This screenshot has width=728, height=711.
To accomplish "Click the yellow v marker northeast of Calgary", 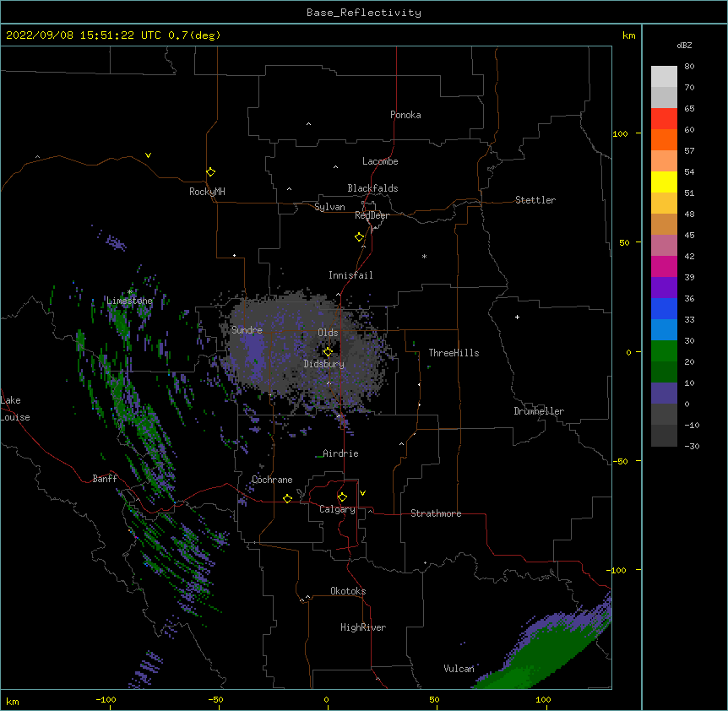I will [x=362, y=493].
